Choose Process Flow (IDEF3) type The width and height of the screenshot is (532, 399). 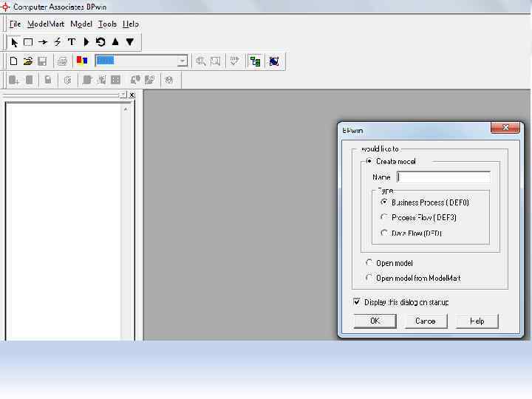point(383,217)
